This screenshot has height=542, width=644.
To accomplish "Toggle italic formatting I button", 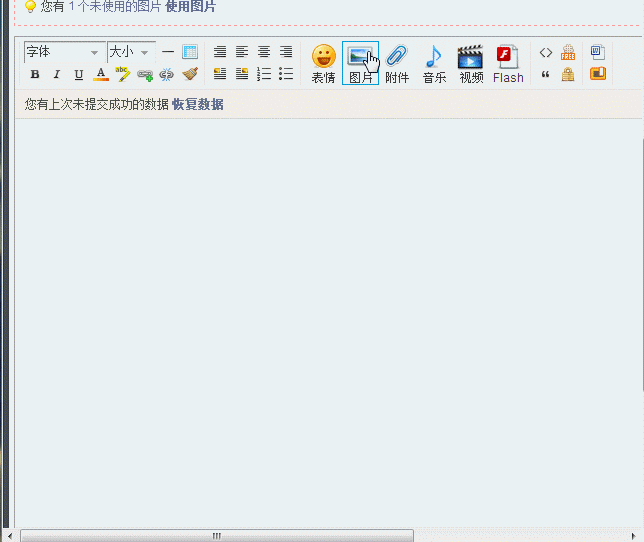I will tap(57, 74).
